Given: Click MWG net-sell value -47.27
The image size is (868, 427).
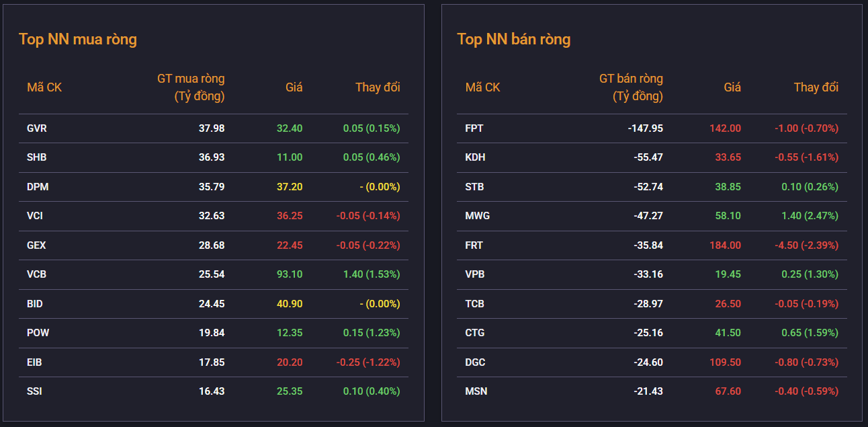Looking at the screenshot, I should pos(648,216).
